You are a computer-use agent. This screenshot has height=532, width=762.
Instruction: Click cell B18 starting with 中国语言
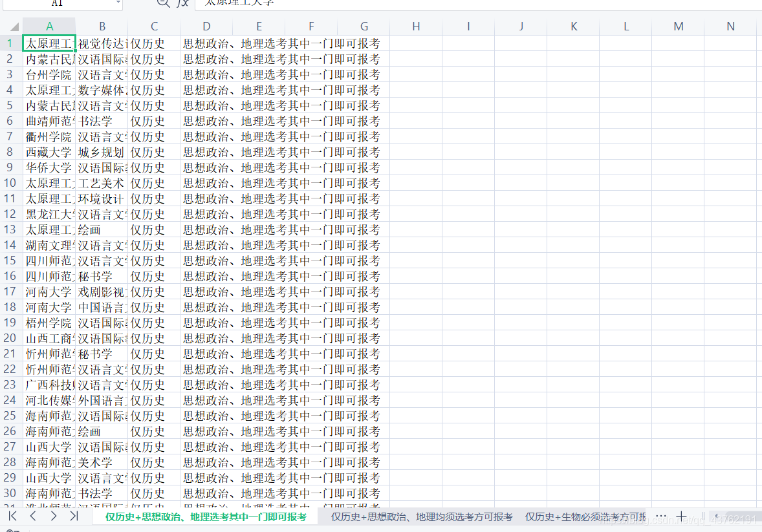[102, 307]
